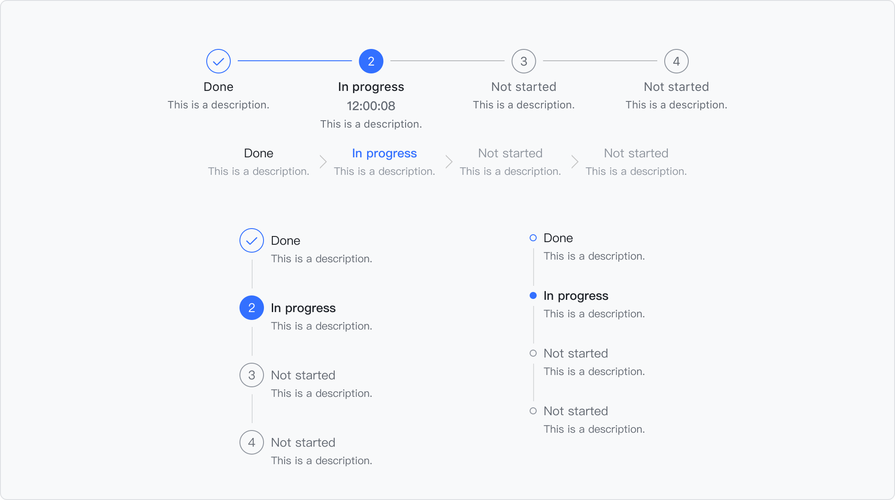
Task: Click the chevron after the Done tab
Action: tap(323, 162)
